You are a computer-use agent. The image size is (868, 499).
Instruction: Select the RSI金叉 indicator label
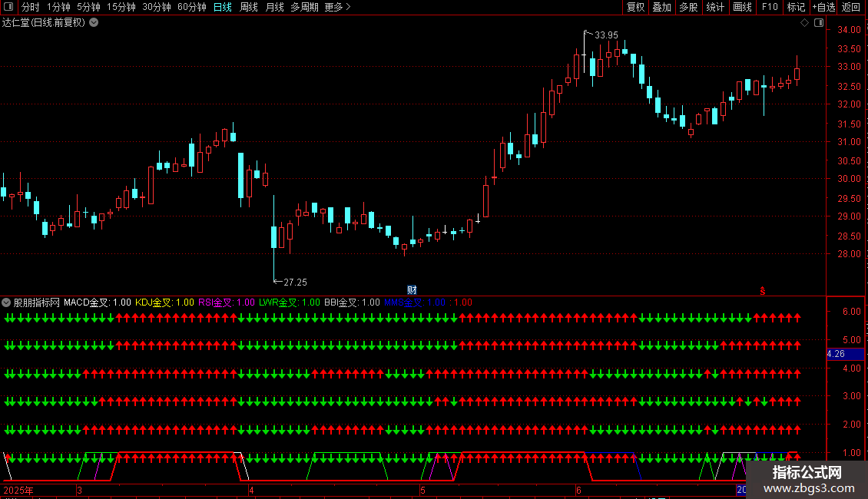[x=227, y=302]
